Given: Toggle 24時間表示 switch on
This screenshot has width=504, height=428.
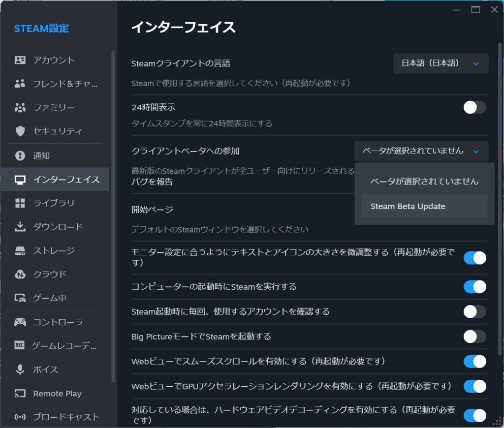Looking at the screenshot, I should tap(474, 107).
